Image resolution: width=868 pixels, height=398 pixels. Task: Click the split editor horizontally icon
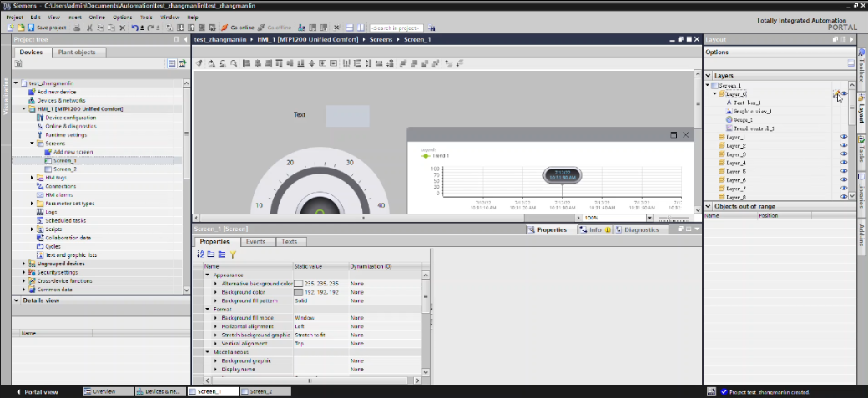click(x=350, y=28)
